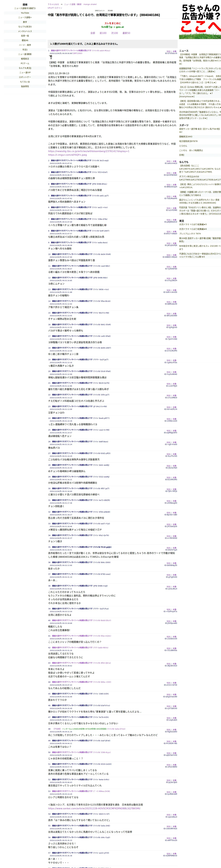
Task: Show 全部 posts
Action: (x=92, y=33)
